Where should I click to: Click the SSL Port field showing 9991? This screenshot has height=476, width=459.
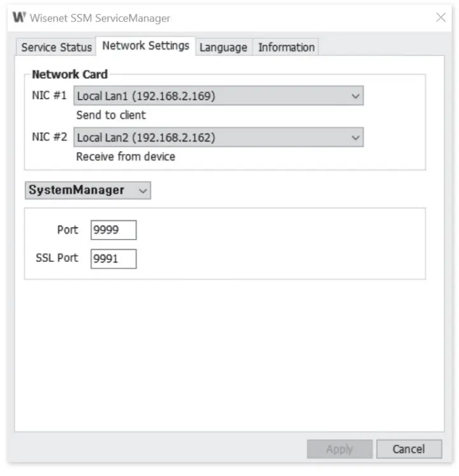click(x=113, y=259)
